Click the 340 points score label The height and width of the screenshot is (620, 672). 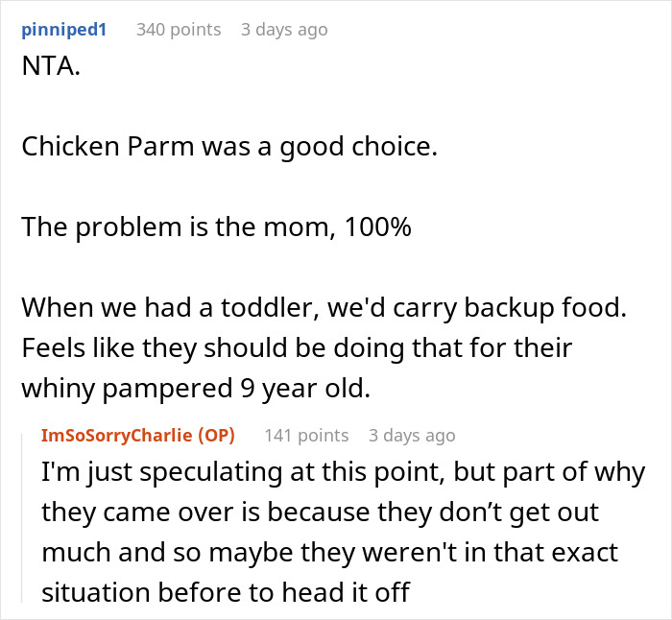(179, 30)
